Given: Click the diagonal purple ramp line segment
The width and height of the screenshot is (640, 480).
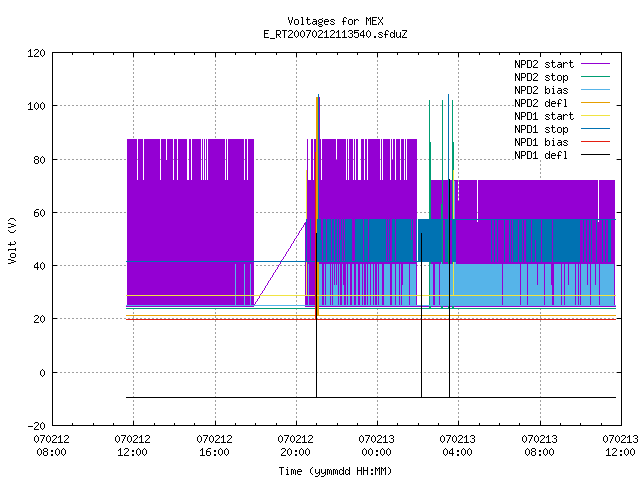Looking at the screenshot, I should tap(280, 263).
